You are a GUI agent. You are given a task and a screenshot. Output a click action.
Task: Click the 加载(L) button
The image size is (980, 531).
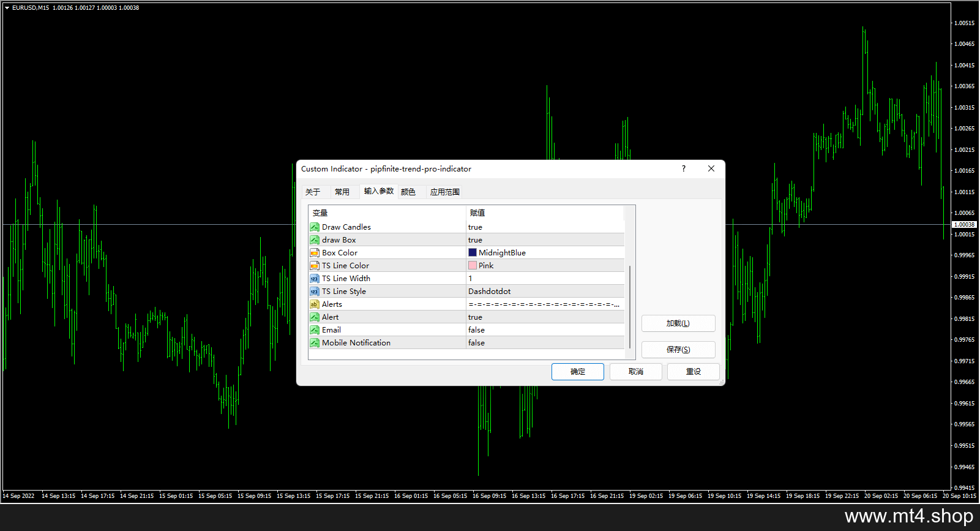coord(678,323)
